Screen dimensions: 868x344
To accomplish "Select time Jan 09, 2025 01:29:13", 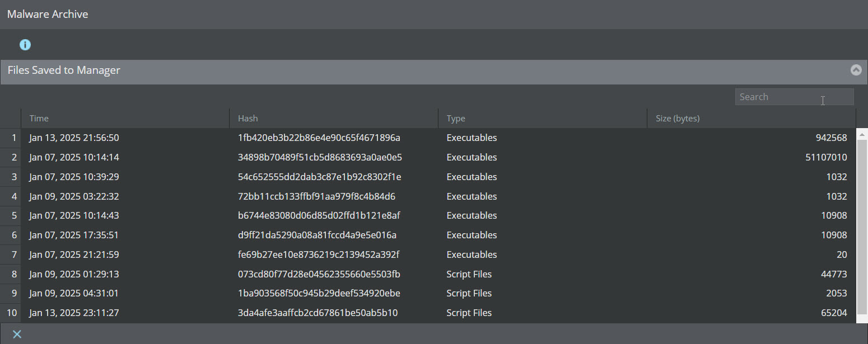I will (x=74, y=274).
